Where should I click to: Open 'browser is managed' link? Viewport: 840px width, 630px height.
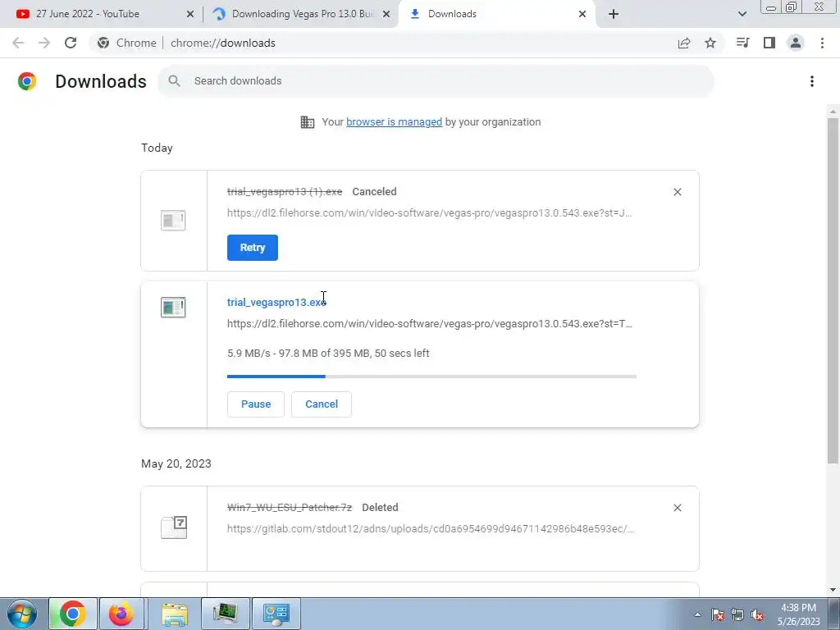coord(394,122)
